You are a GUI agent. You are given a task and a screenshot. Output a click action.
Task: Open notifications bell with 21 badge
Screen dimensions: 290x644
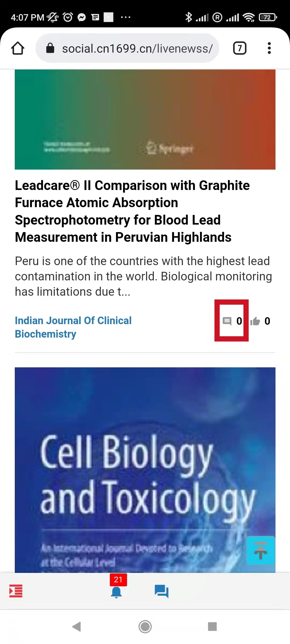116,592
